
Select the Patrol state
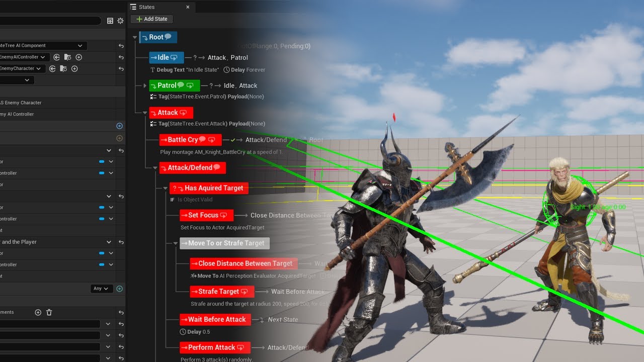(175, 85)
